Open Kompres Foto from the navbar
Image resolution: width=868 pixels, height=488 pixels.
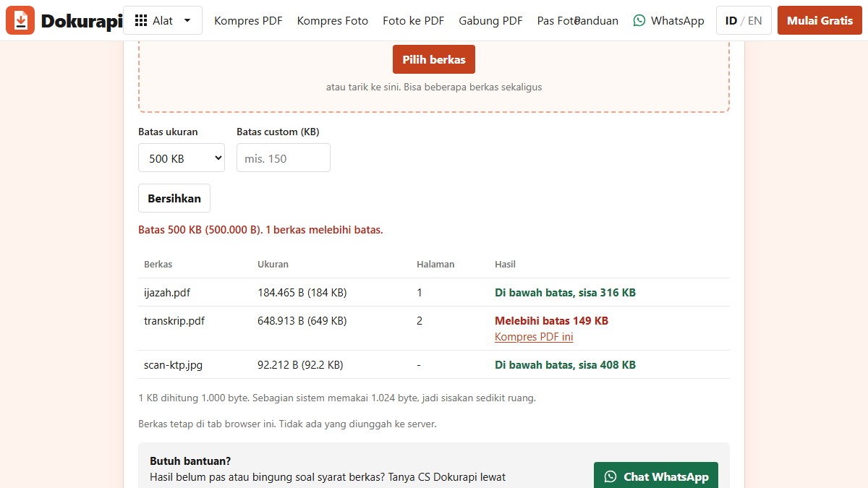[333, 21]
